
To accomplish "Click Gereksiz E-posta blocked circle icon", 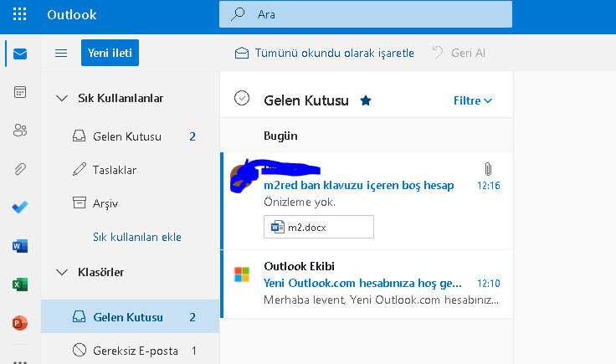I will click(x=80, y=350).
